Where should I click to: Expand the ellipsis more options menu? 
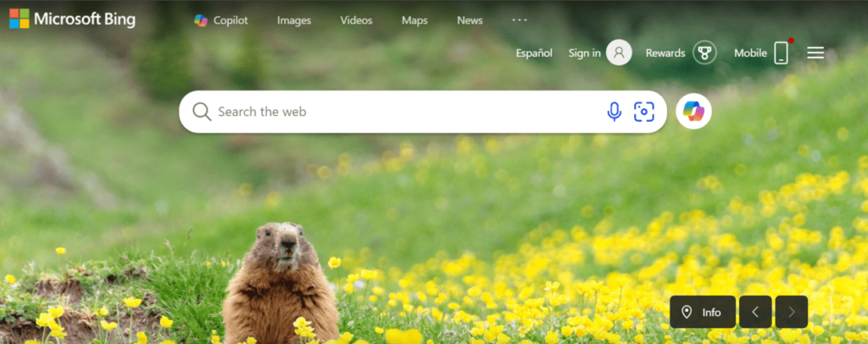[520, 20]
